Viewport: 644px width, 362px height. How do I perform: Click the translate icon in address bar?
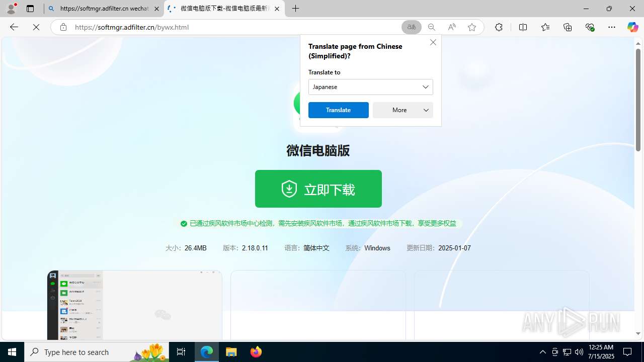pyautogui.click(x=412, y=27)
